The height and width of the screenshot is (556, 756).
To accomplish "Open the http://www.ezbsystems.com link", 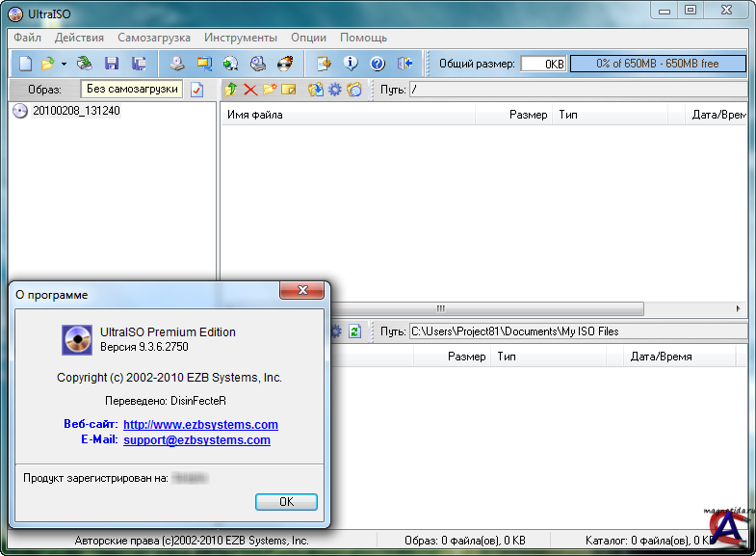I will pos(200,425).
